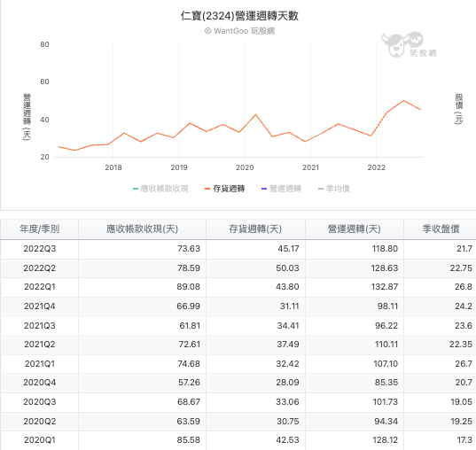Click the value 45.17 inventory days
The image size is (476, 450).
[288, 249]
